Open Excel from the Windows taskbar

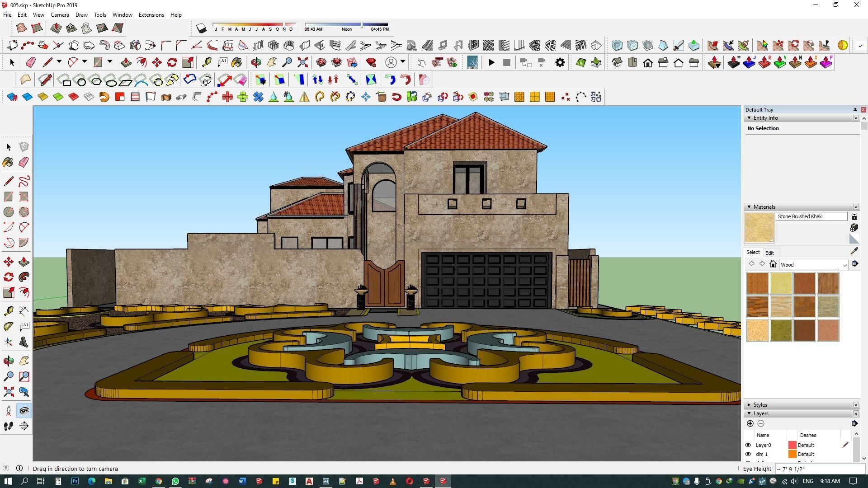point(142,481)
